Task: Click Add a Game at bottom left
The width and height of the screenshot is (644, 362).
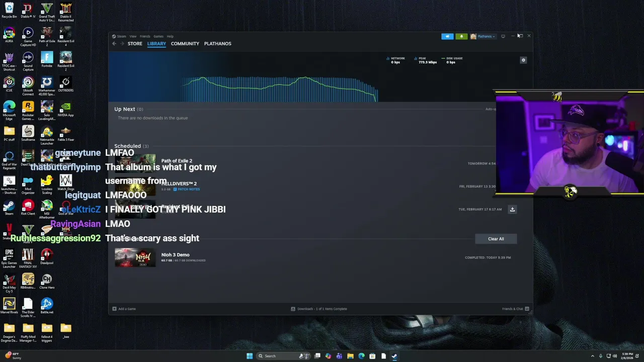Action: point(124,309)
